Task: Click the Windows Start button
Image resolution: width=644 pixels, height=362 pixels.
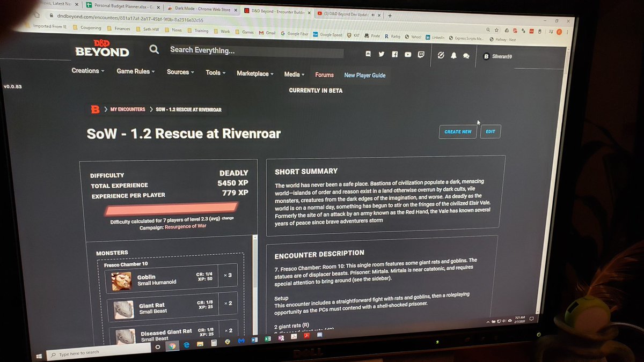Action: click(x=39, y=355)
